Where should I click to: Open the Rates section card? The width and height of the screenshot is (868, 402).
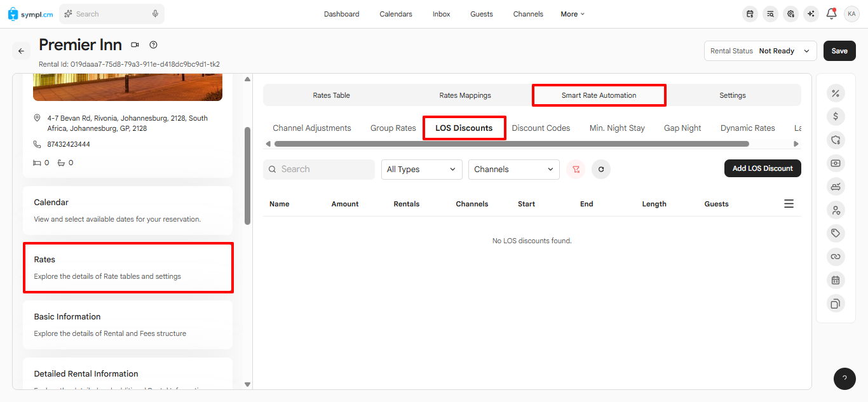128,267
